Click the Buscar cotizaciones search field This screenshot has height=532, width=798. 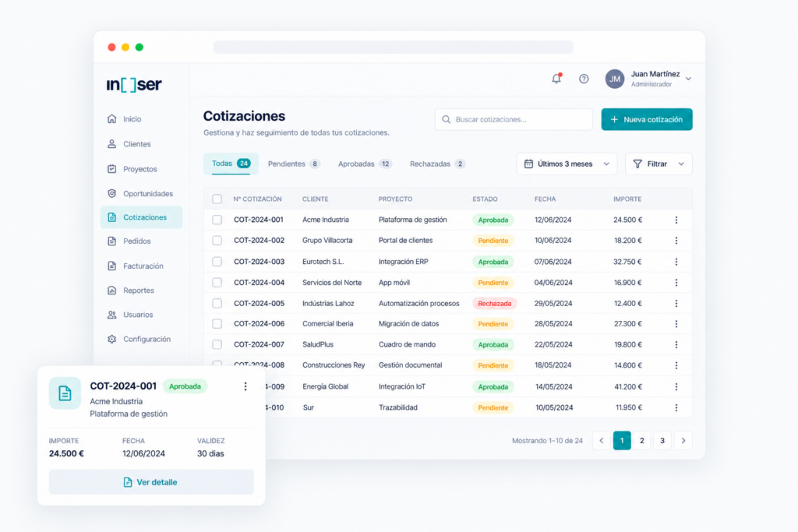(x=514, y=119)
